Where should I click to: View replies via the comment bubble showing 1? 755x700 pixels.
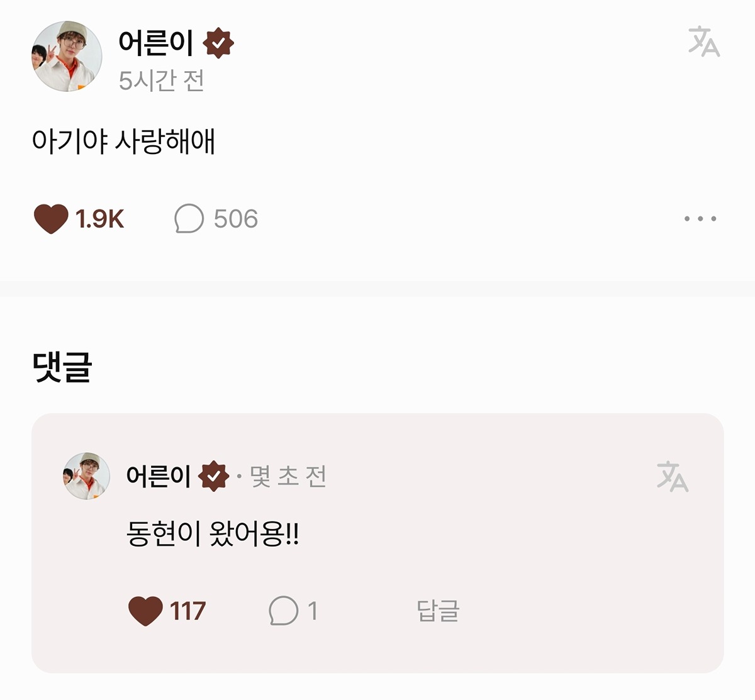(x=283, y=611)
